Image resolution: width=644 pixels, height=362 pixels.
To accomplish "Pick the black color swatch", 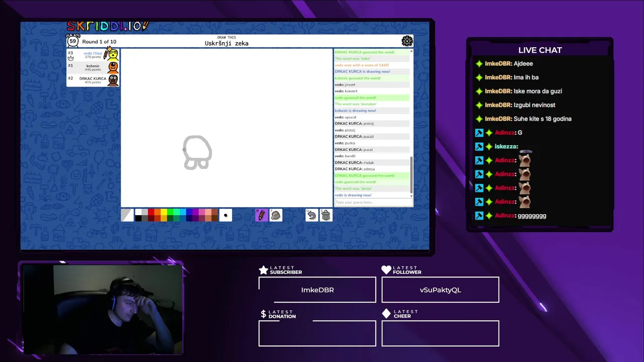I will (x=138, y=218).
